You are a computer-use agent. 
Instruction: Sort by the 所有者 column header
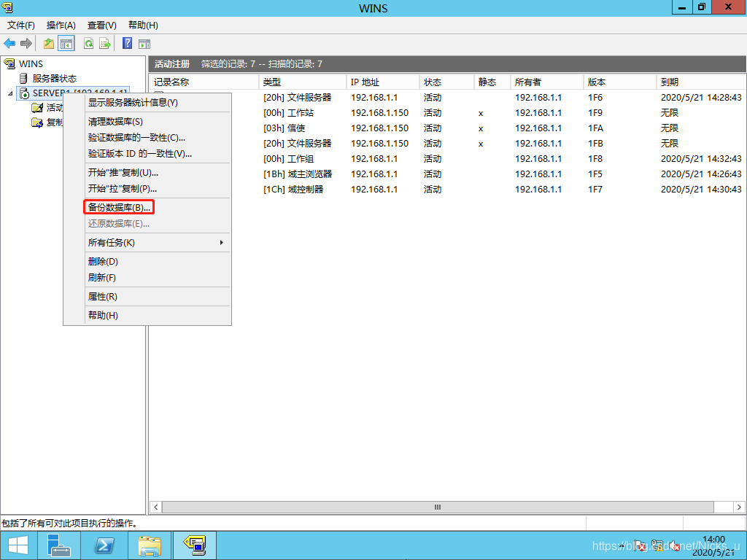(547, 82)
